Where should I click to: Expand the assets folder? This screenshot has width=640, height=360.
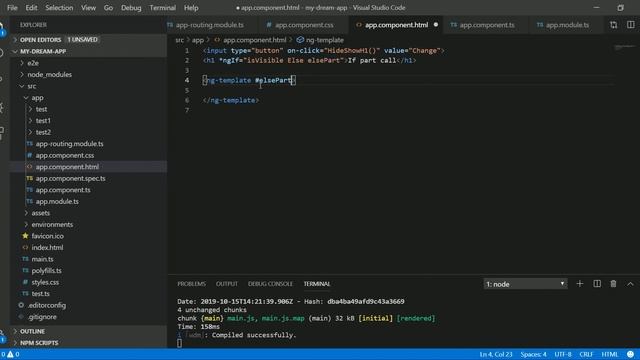click(88, 213)
